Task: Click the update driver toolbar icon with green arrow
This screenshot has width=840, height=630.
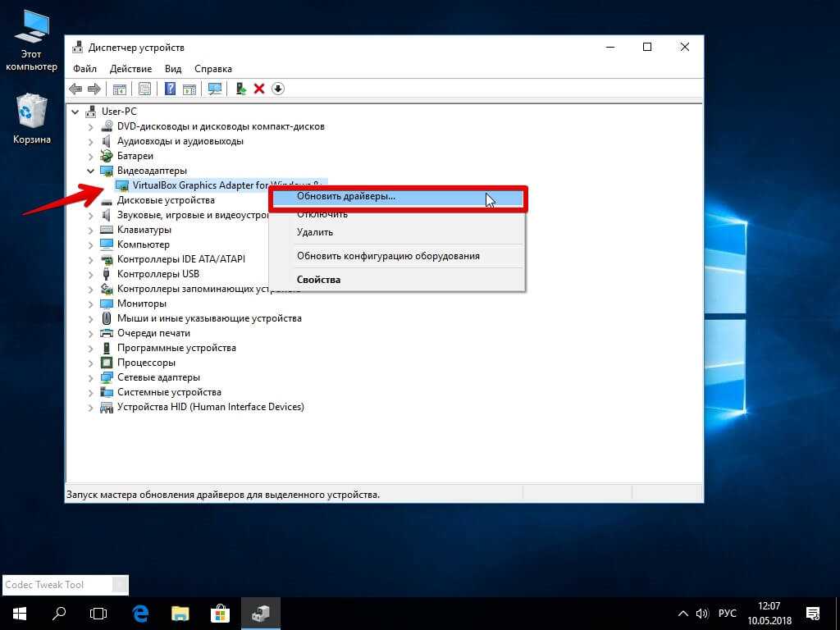Action: click(240, 89)
